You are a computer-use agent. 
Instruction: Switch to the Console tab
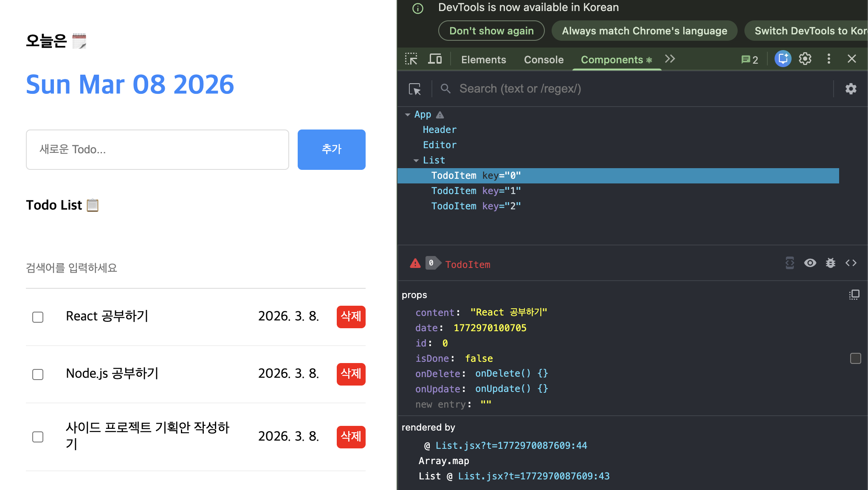pyautogui.click(x=544, y=60)
